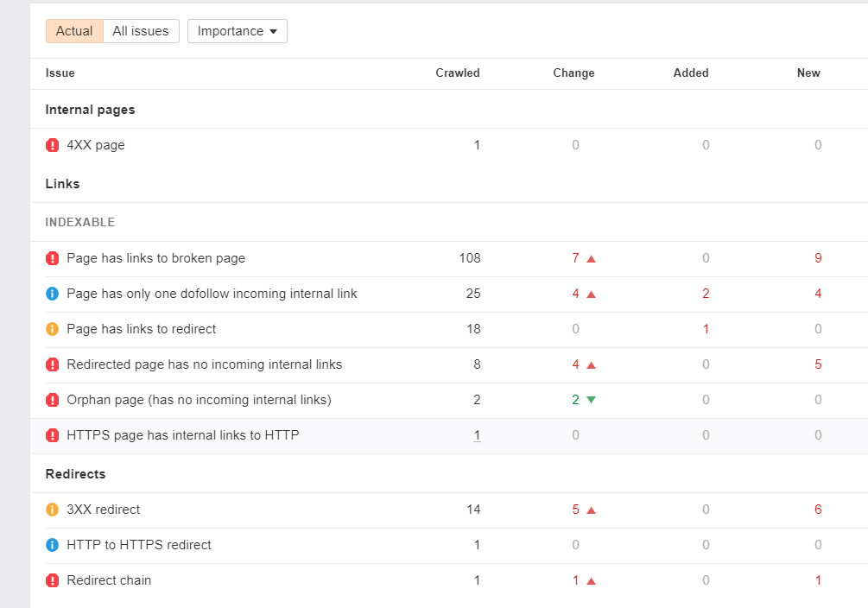Click the New value 6 for 3XX redirect
868x608 pixels.
tap(818, 510)
